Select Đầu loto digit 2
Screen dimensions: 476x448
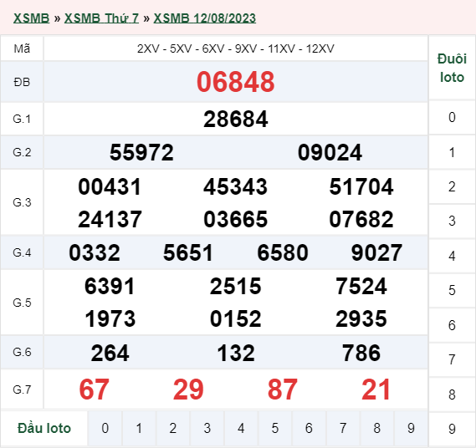click(173, 428)
